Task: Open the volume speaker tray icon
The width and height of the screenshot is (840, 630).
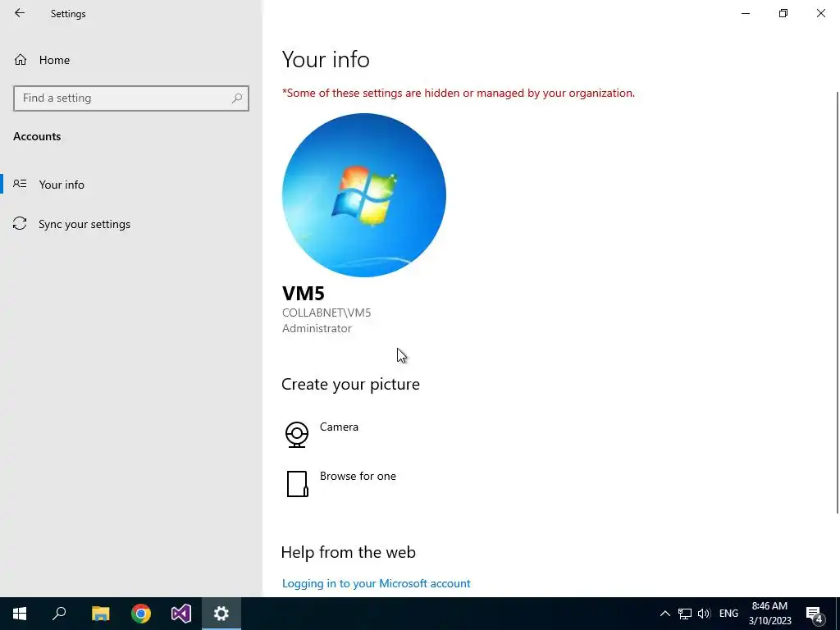Action: 704,614
